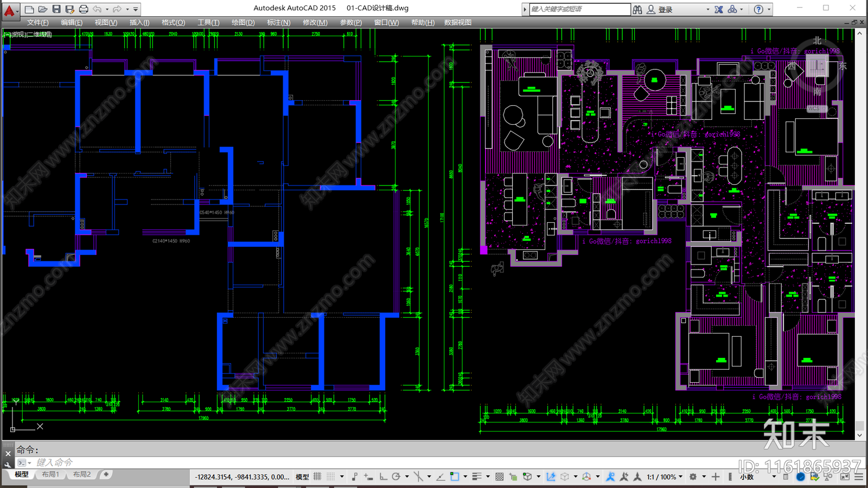Add a new layout with plus tab
This screenshot has height=488, width=868.
tap(106, 474)
